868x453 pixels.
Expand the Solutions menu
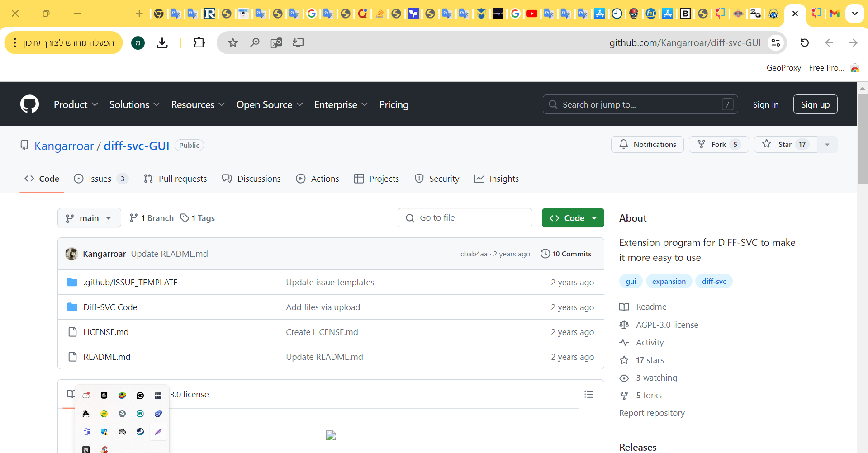pyautogui.click(x=134, y=104)
